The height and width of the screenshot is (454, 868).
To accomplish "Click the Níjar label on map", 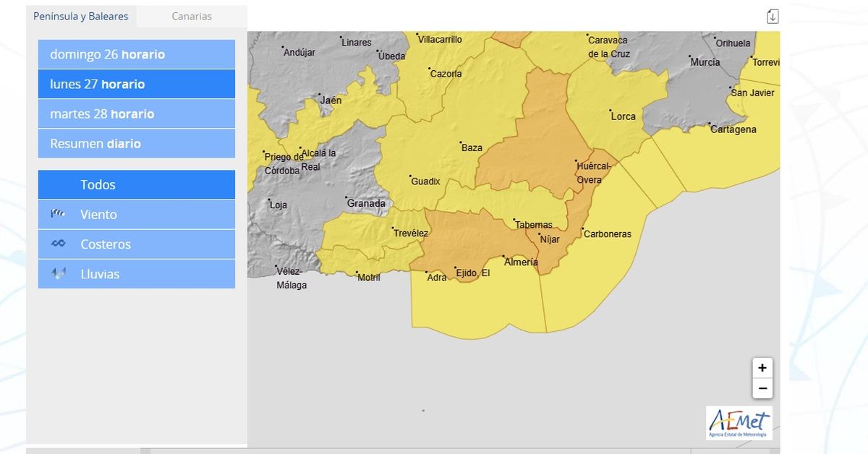I will tap(550, 239).
